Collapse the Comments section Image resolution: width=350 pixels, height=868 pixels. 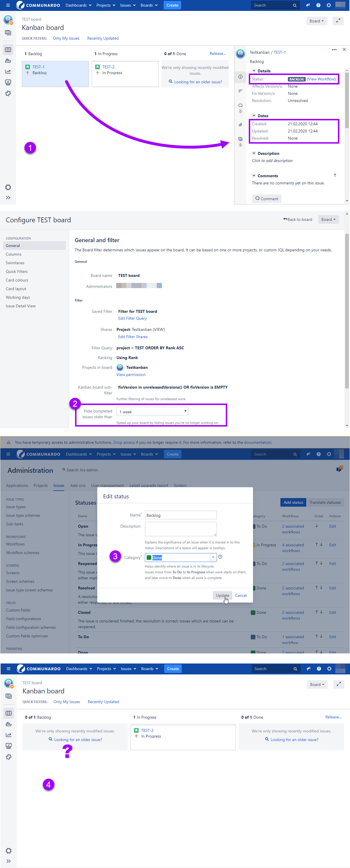(x=254, y=175)
